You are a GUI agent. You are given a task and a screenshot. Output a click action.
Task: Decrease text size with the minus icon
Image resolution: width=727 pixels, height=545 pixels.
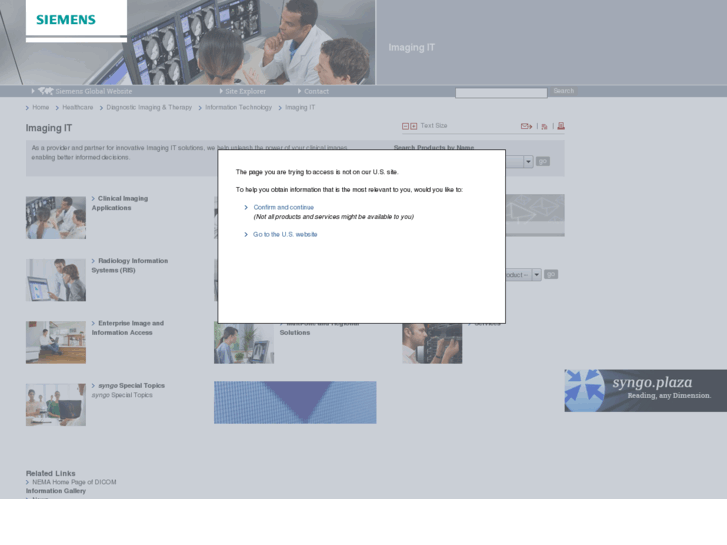tap(405, 126)
